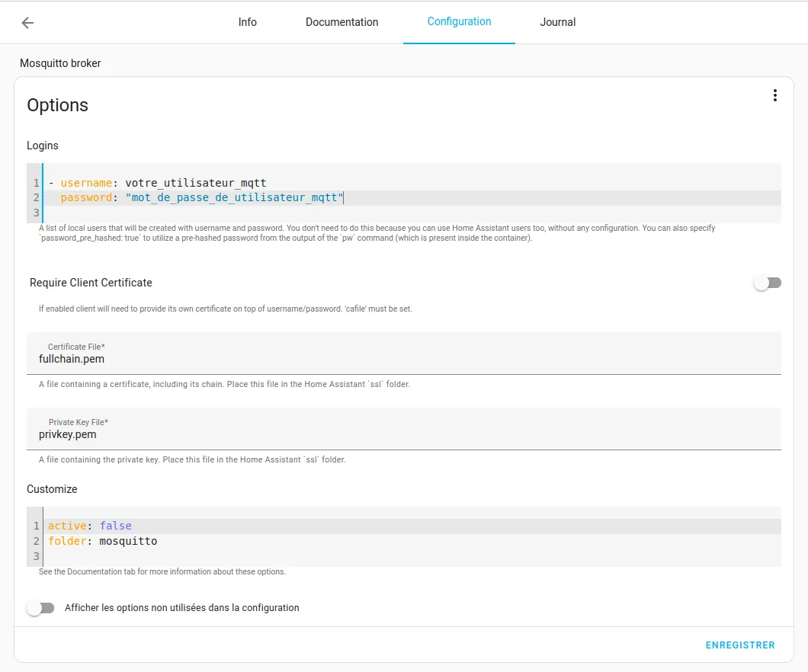Click the Logins section heading

[42, 146]
